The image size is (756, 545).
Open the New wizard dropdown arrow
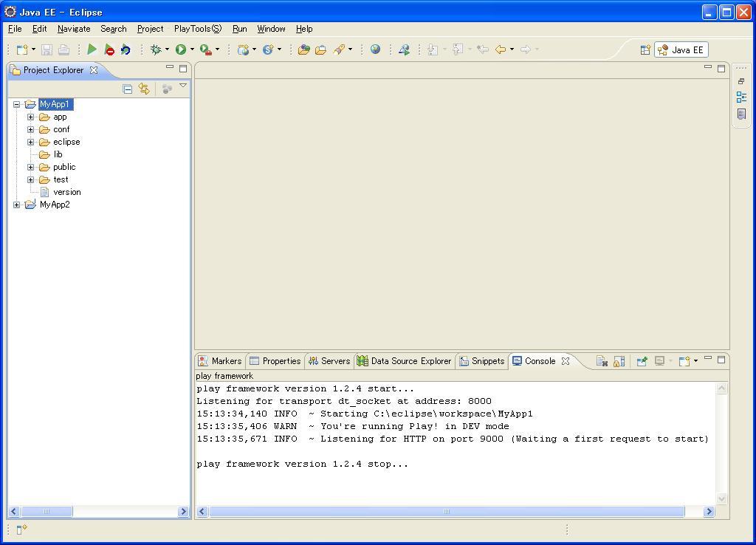click(33, 49)
